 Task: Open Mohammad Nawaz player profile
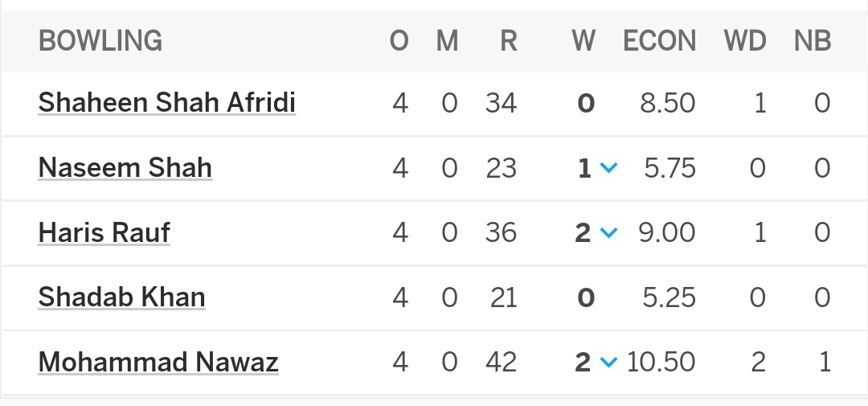(x=158, y=363)
